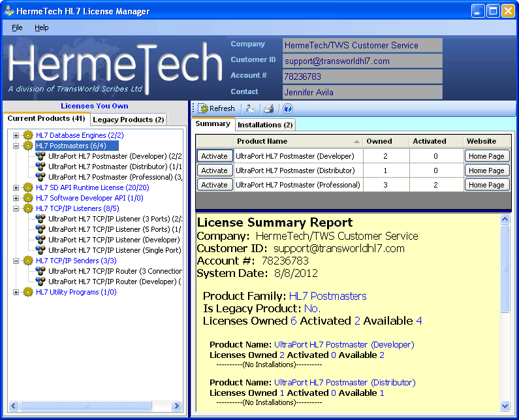
Task: Collapse the HL7 TCP/IP Senders node
Action: tap(16, 261)
